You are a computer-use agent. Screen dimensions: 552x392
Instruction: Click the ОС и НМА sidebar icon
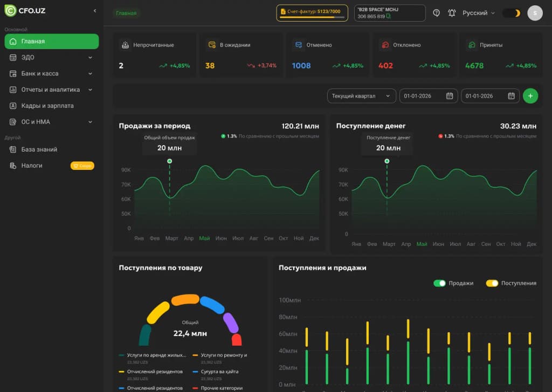click(13, 122)
